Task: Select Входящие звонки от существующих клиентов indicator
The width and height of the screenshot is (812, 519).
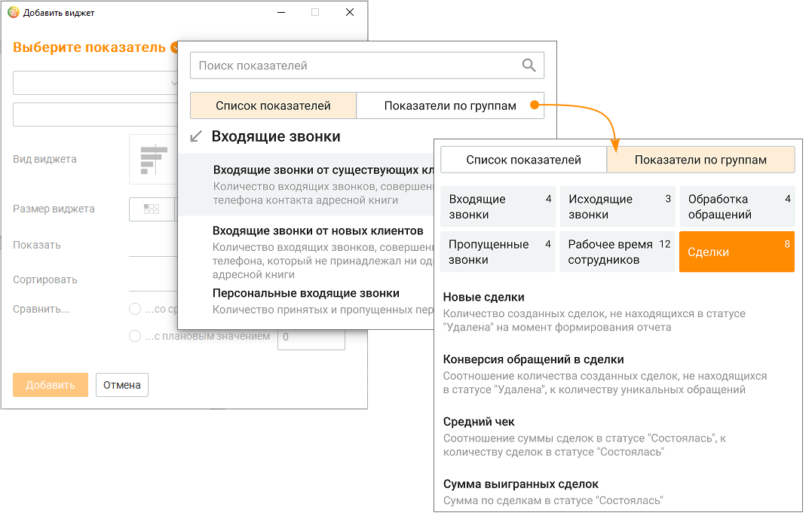Action: [306, 185]
